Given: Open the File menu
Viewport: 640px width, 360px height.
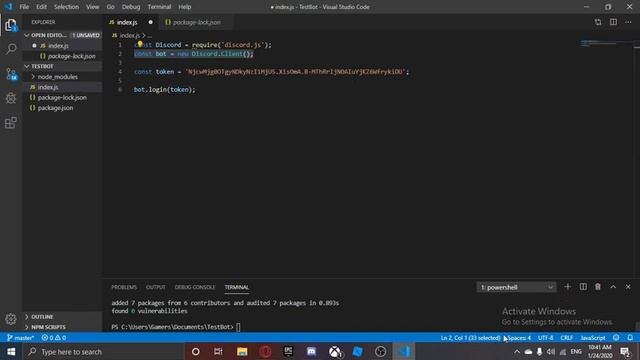Looking at the screenshot, I should point(24,7).
